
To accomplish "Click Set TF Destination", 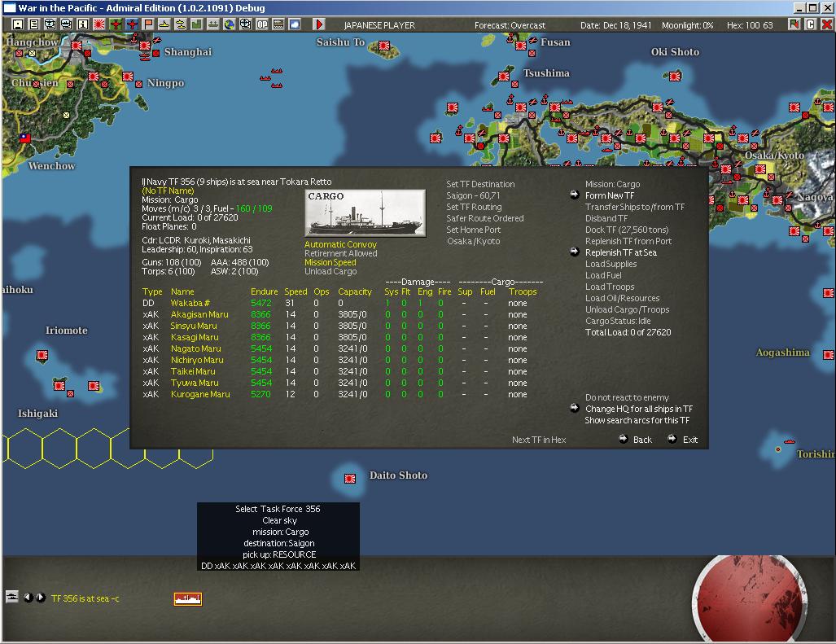I will (480, 184).
